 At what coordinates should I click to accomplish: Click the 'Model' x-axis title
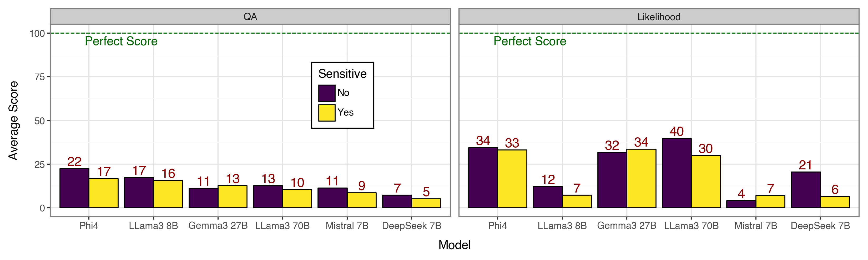(455, 245)
